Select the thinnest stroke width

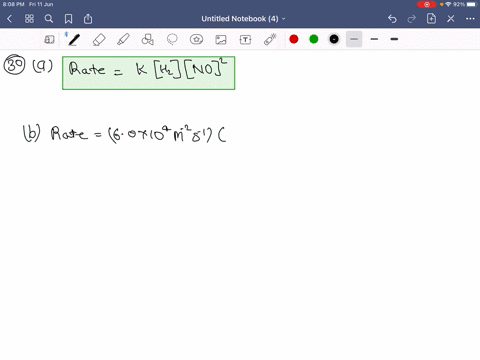354,39
